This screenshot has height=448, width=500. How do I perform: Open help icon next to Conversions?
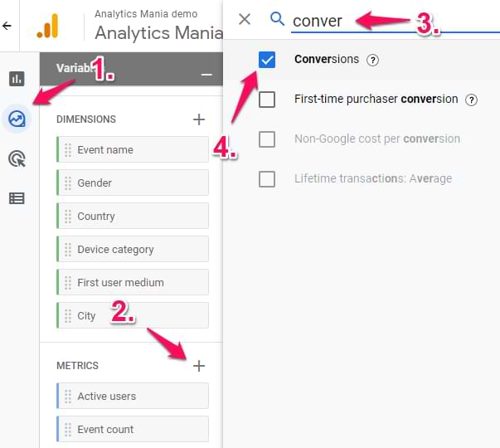pyautogui.click(x=372, y=60)
